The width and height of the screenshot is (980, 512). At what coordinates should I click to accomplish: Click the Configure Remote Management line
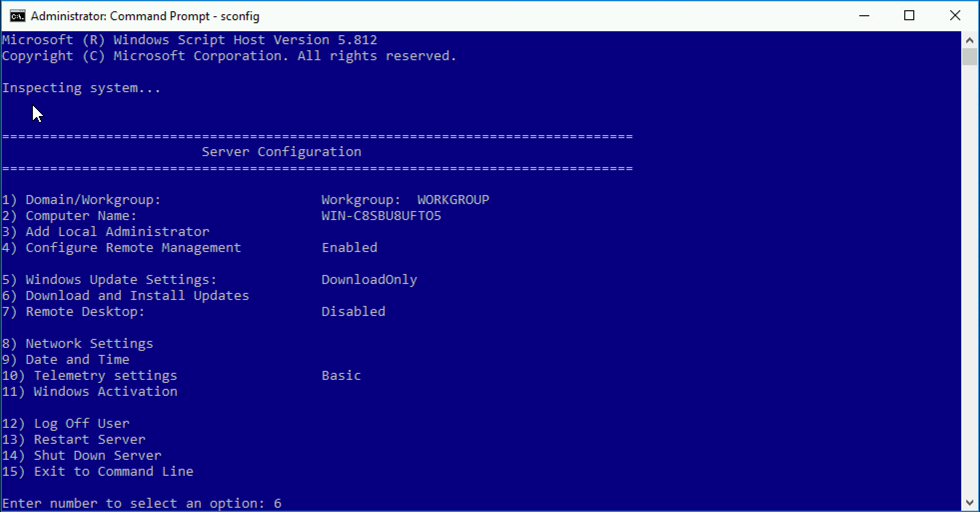pyautogui.click(x=121, y=248)
